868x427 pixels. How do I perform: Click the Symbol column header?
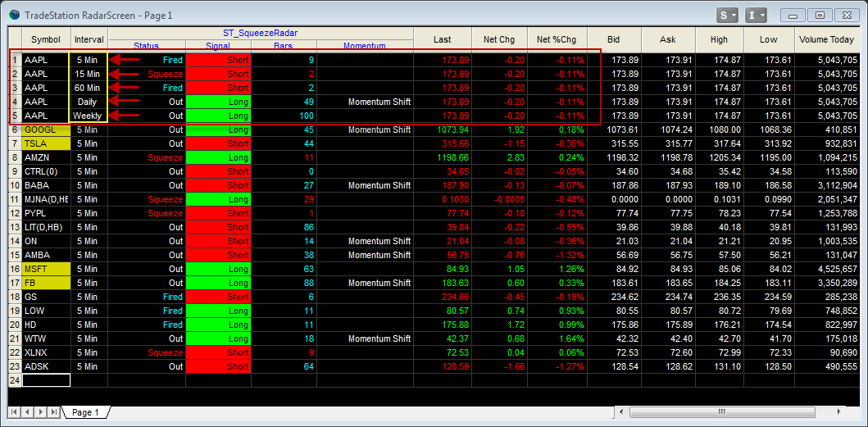click(x=46, y=40)
